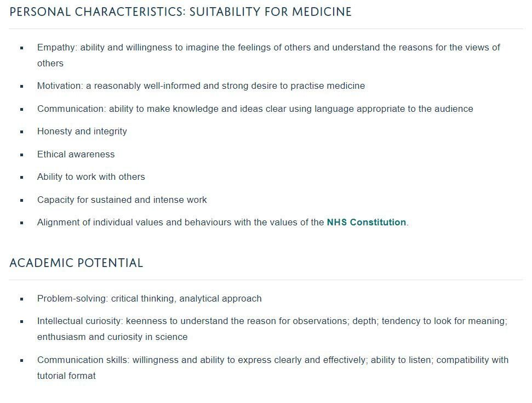
Task: Click the Communication: ability to make knowledge line
Action: [x=255, y=109]
